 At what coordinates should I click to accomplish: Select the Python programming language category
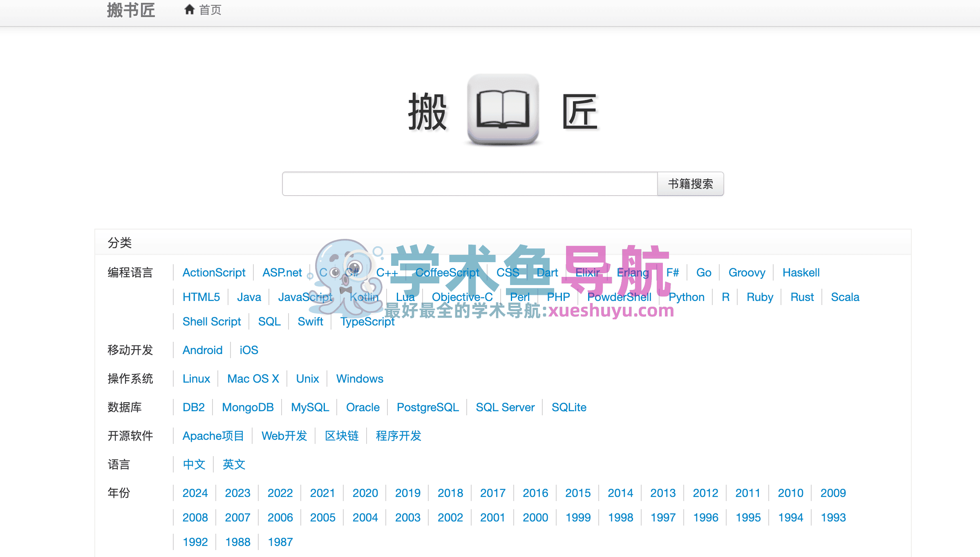[x=687, y=297]
